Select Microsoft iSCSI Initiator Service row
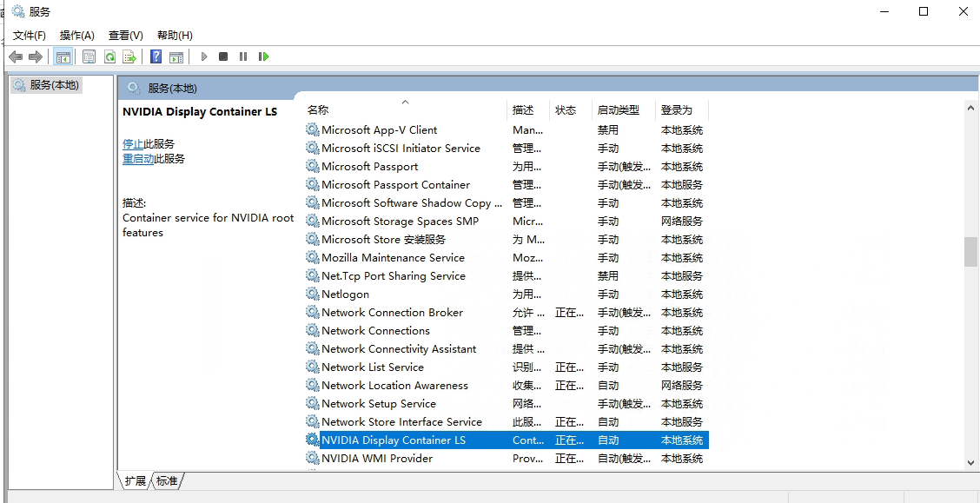 507,148
